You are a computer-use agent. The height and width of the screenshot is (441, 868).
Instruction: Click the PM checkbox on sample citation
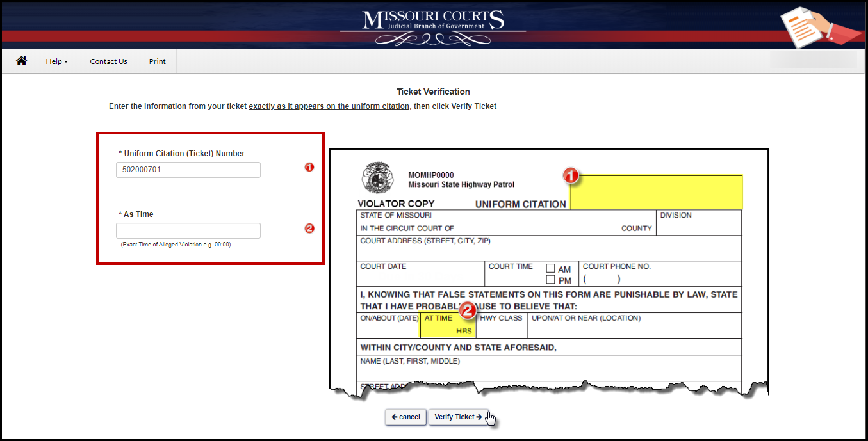[x=550, y=280]
